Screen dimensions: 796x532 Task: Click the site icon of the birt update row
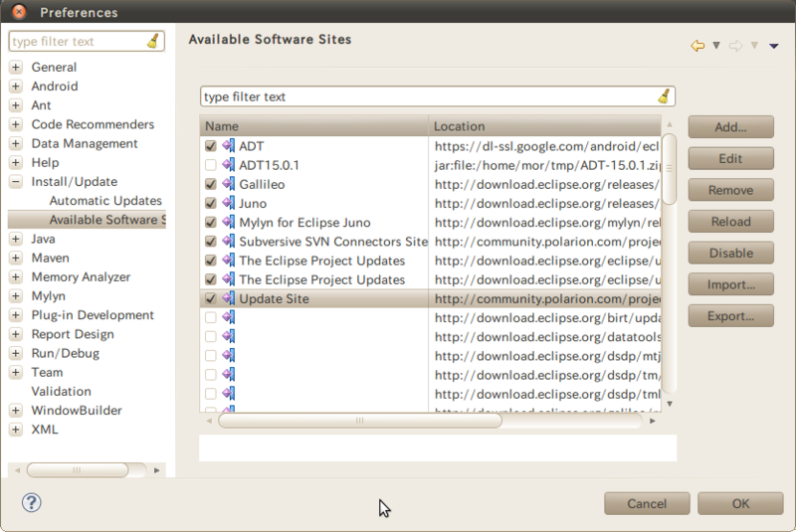click(x=229, y=317)
